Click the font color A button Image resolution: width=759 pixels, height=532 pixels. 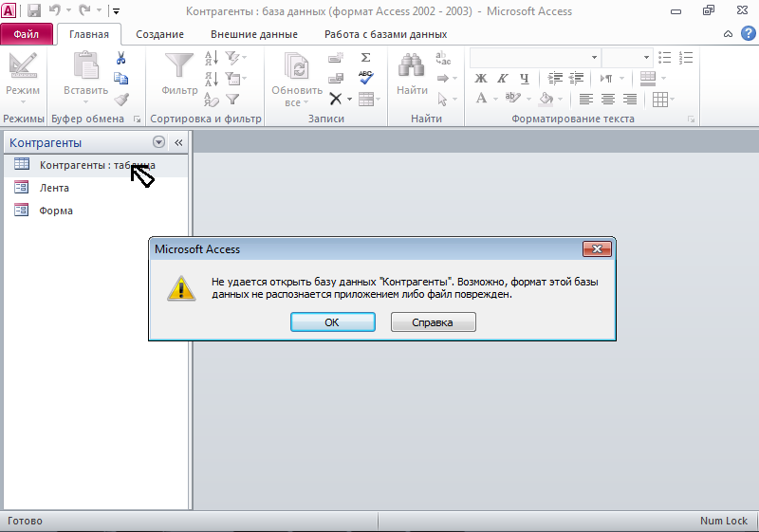tap(481, 99)
